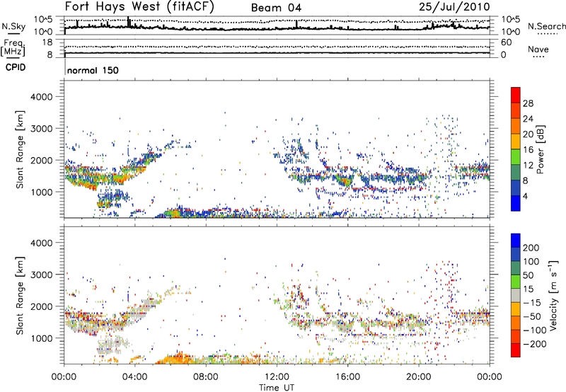Click the red bottom of velocity colorbar

click(516, 350)
